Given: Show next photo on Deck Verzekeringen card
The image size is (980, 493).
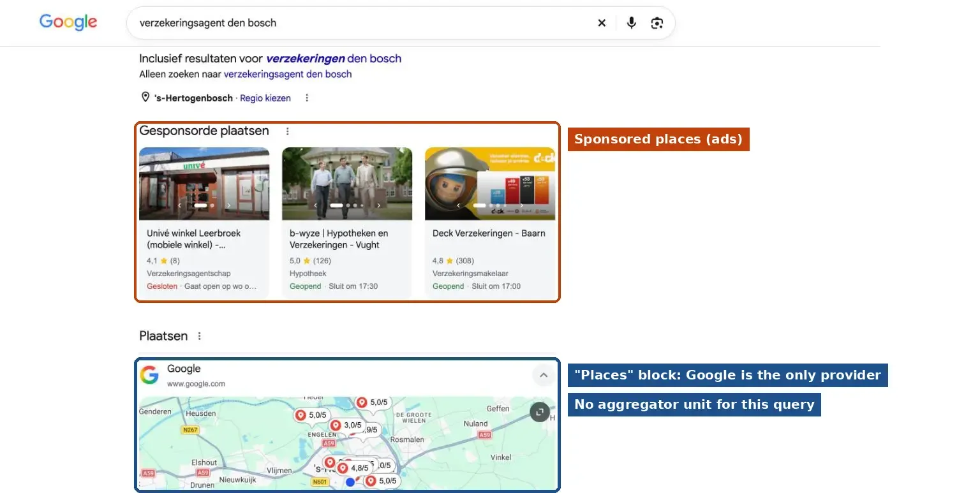Looking at the screenshot, I should pyautogui.click(x=521, y=205).
